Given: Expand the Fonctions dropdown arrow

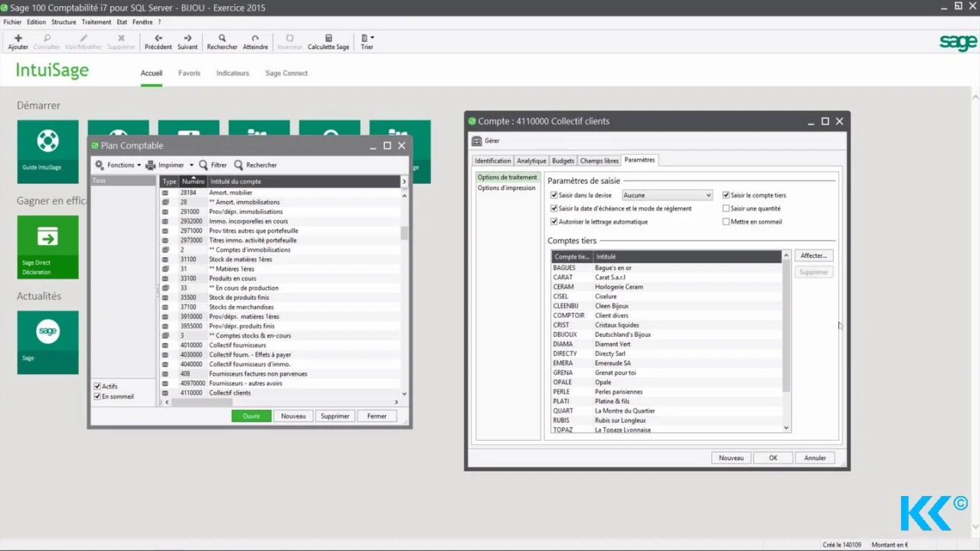Looking at the screenshot, I should (139, 165).
